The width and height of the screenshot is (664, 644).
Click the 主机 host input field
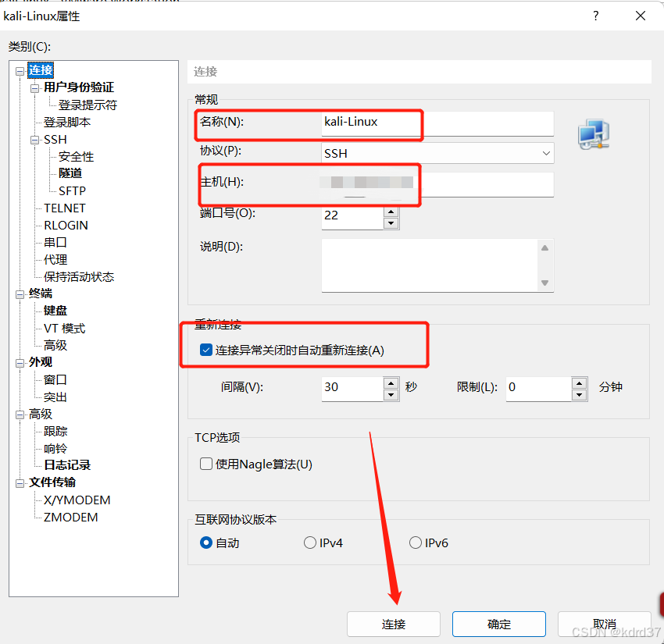[437, 184]
